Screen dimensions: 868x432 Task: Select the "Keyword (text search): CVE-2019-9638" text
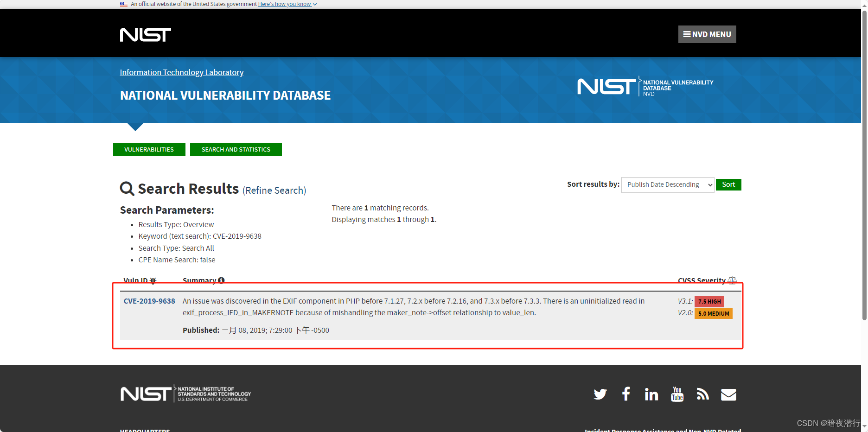(200, 236)
